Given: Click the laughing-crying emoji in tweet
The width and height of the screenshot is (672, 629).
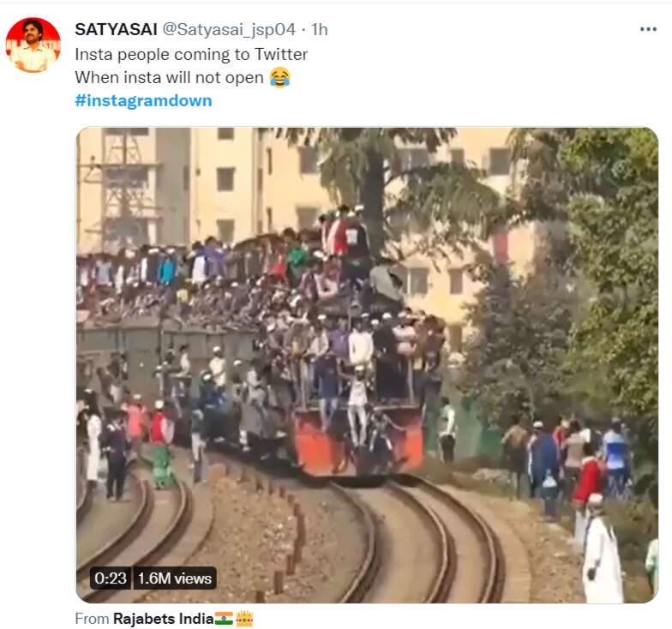Looking at the screenshot, I should click(279, 77).
